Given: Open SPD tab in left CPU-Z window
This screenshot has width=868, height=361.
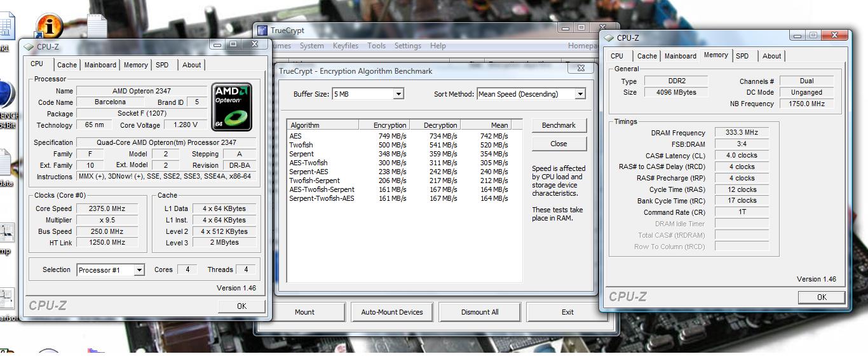Looking at the screenshot, I should tap(162, 65).
